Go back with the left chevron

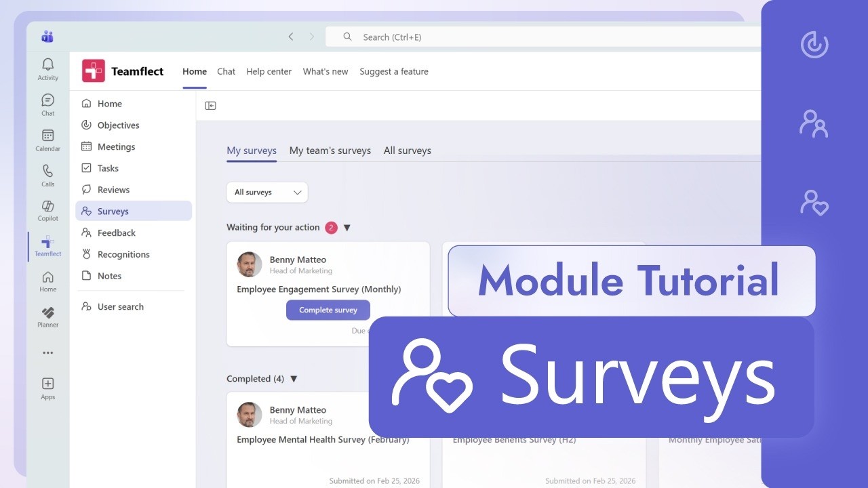pyautogui.click(x=291, y=37)
